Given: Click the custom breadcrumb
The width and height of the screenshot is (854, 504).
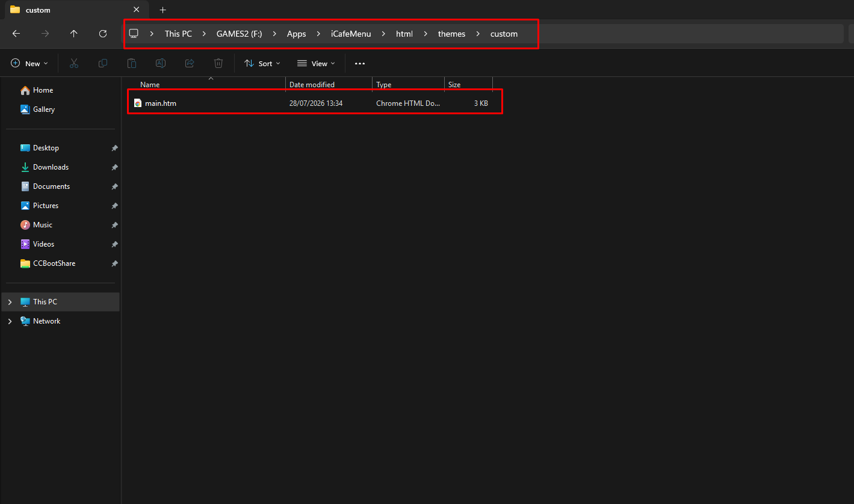Looking at the screenshot, I should [x=504, y=34].
